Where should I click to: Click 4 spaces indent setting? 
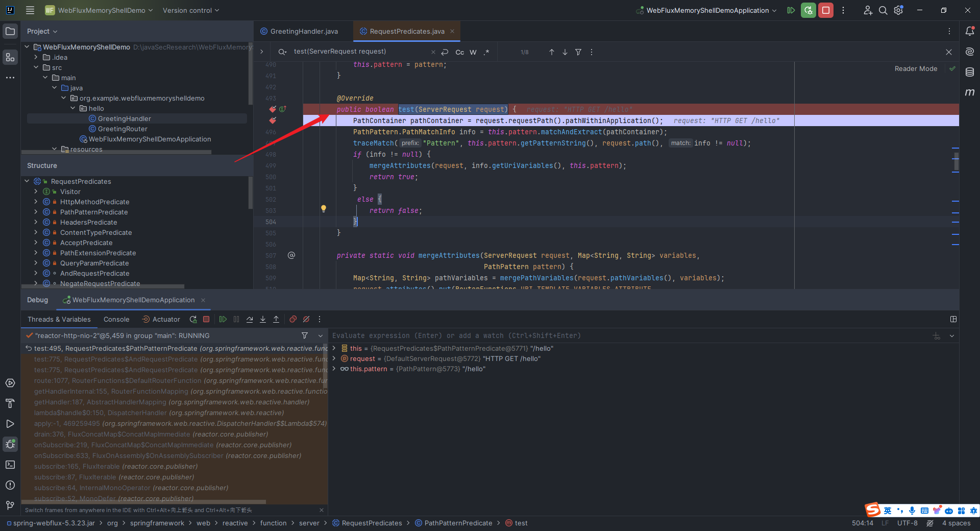tap(956, 523)
